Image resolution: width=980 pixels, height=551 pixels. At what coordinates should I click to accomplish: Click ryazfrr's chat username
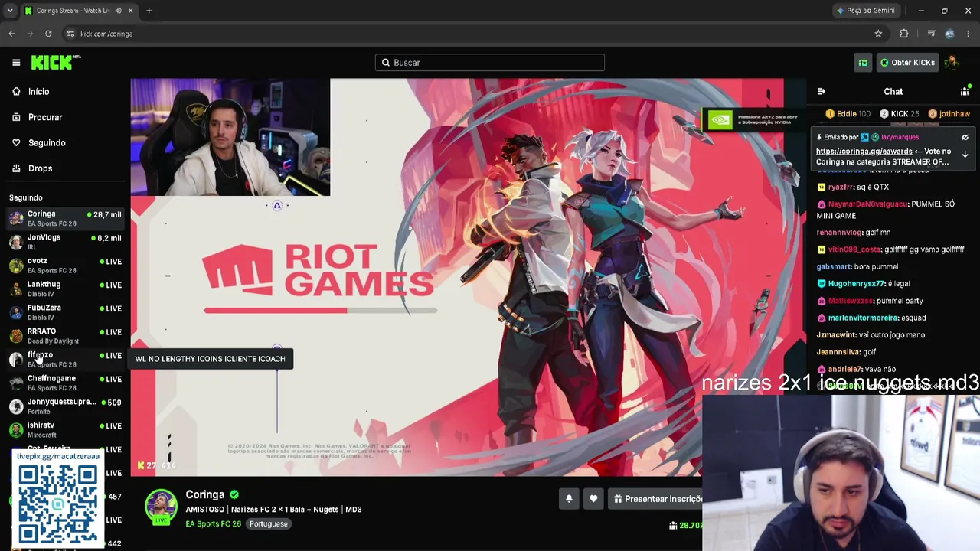click(841, 187)
